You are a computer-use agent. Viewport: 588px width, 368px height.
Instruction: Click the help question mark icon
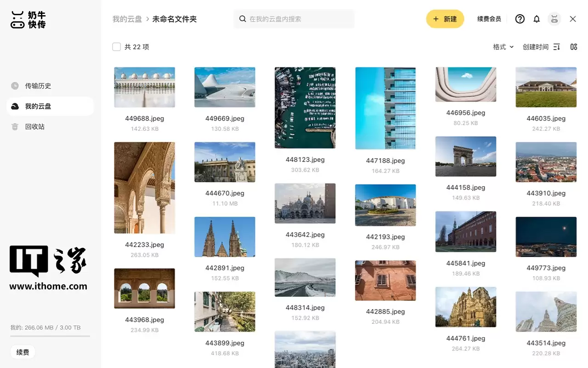point(520,19)
